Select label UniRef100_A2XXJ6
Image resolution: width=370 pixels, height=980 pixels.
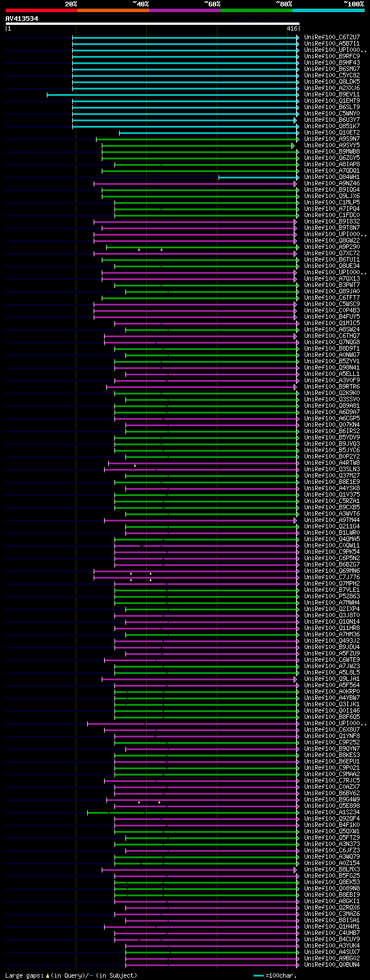332,88
